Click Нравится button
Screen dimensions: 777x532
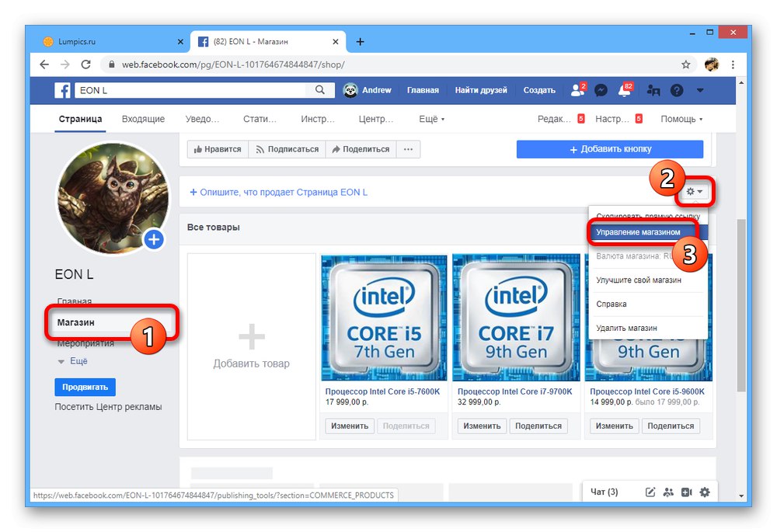coord(218,149)
